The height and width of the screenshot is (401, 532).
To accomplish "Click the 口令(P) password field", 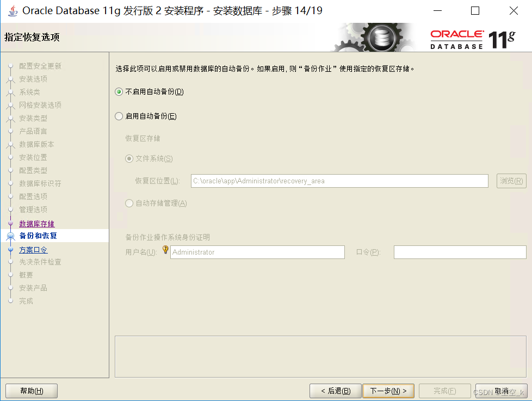I will point(460,252).
